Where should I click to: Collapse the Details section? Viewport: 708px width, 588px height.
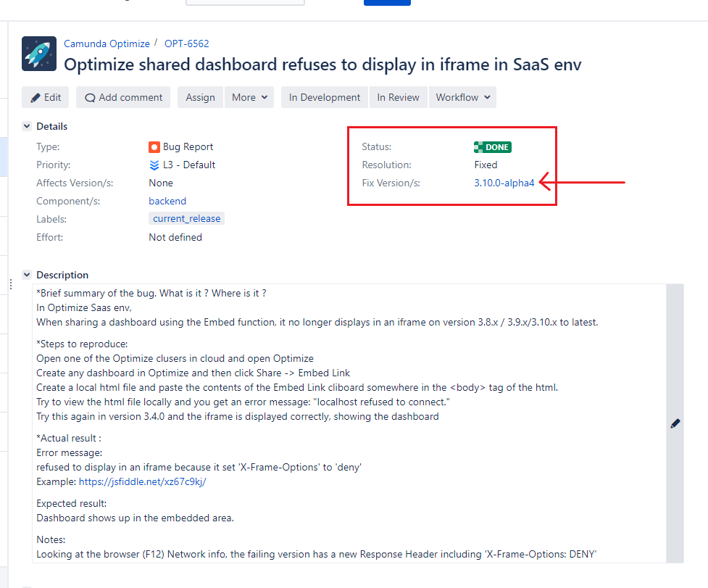click(27, 126)
